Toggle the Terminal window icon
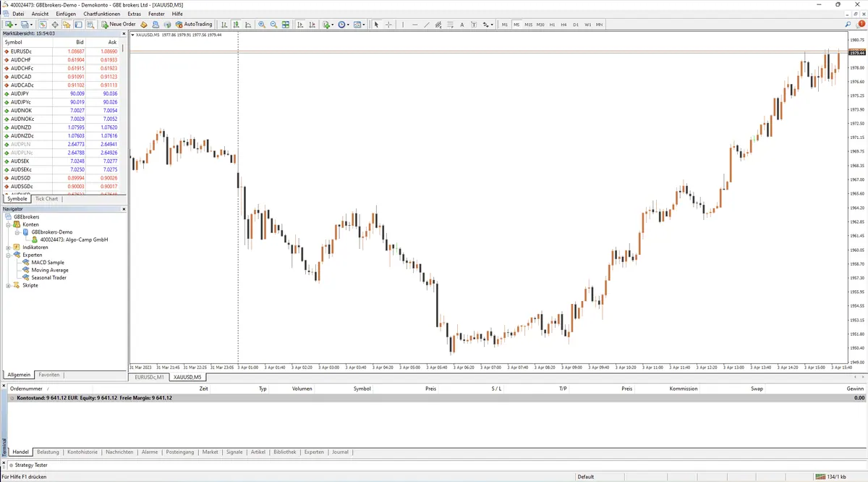This screenshot has width=868, height=482. tap(77, 24)
